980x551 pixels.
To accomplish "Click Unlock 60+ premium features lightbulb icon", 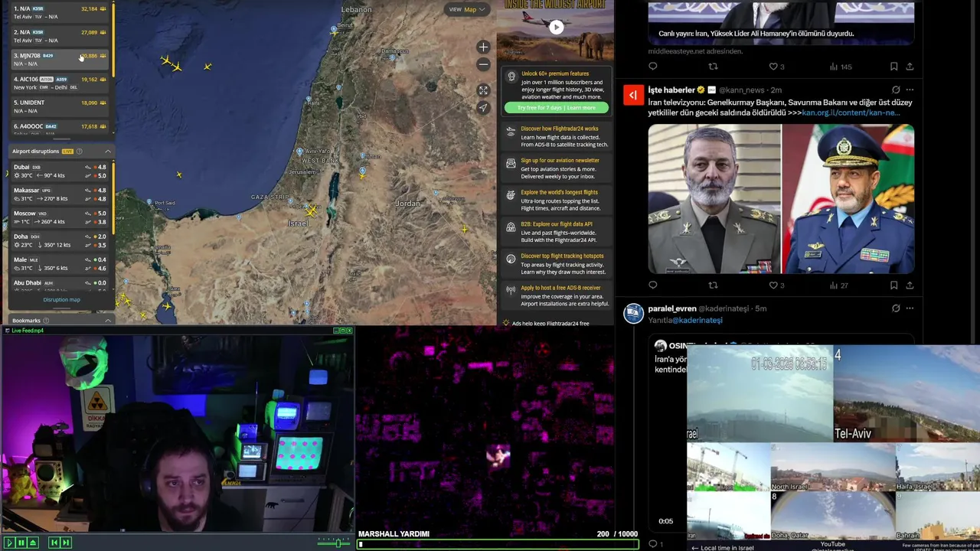I will point(511,77).
